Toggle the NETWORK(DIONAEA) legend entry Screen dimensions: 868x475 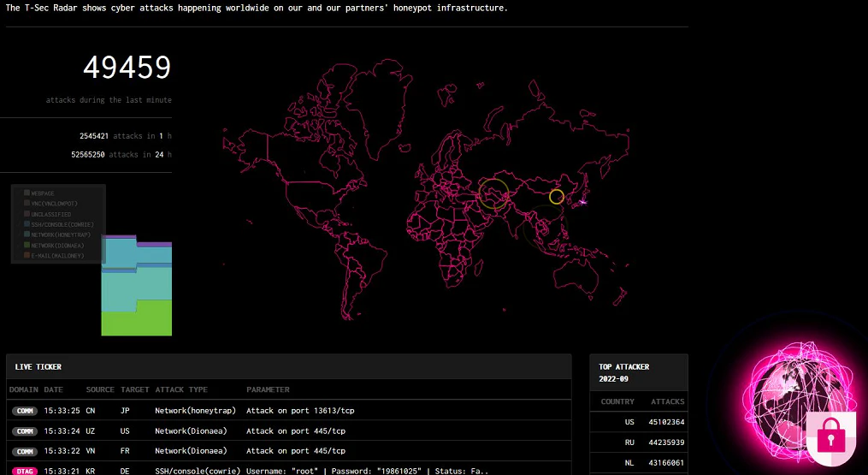(x=54, y=245)
